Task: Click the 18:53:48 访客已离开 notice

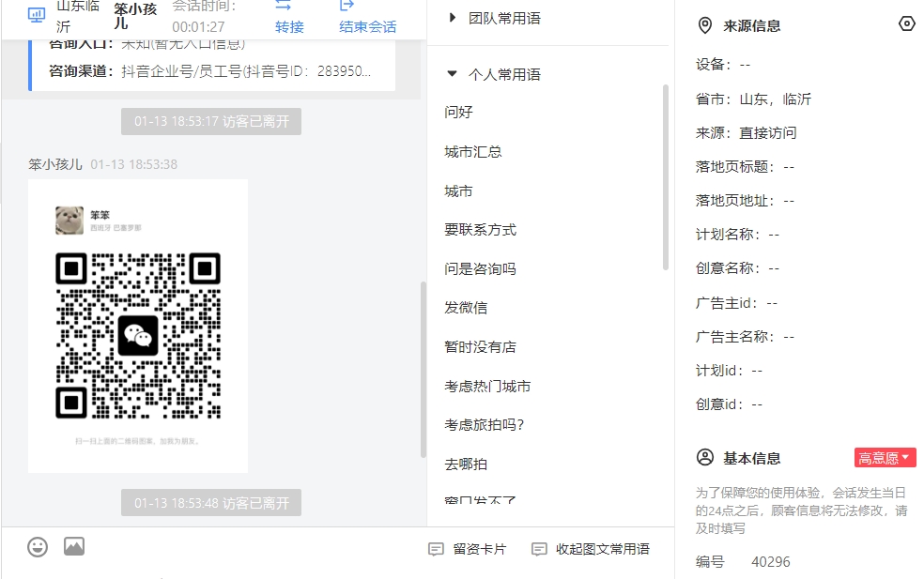Action: click(x=211, y=503)
